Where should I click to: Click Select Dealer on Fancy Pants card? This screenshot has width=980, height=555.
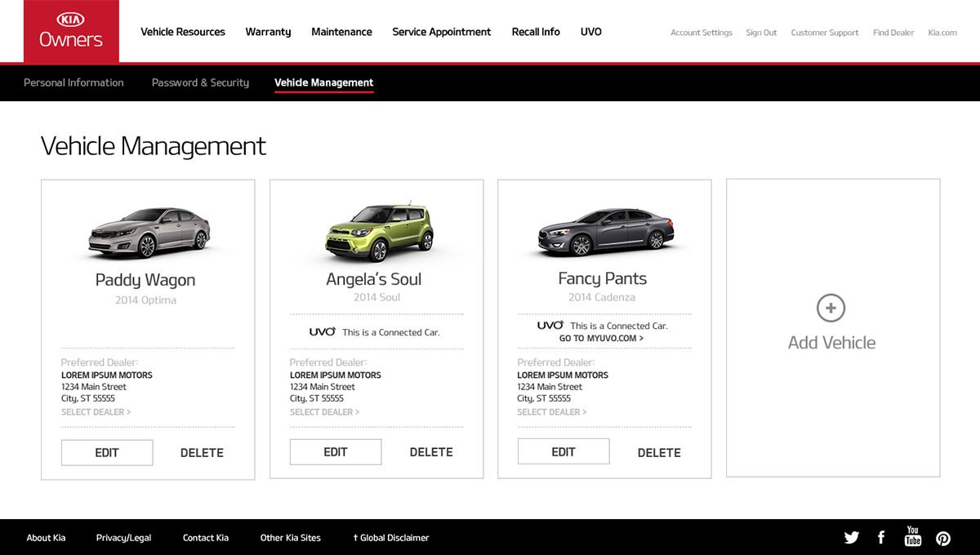[552, 412]
